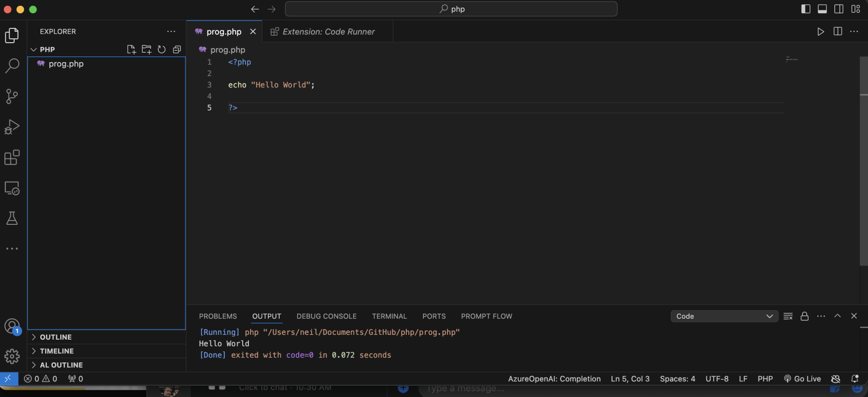Open the Run and Debug view

point(12,127)
